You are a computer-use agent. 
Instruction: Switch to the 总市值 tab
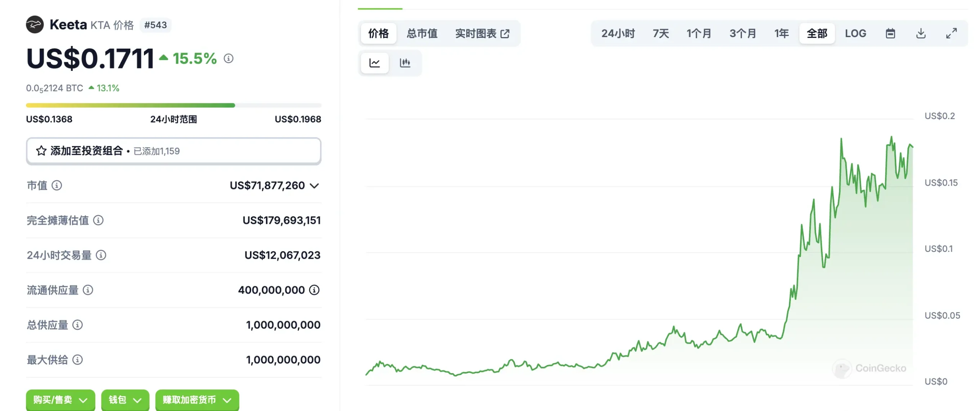(x=423, y=34)
